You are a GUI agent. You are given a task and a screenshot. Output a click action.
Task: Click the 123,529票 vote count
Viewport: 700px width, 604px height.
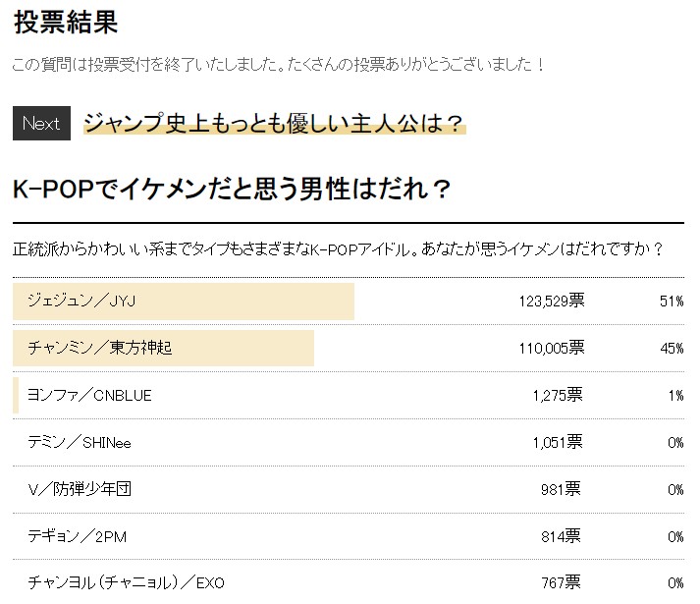click(x=551, y=301)
